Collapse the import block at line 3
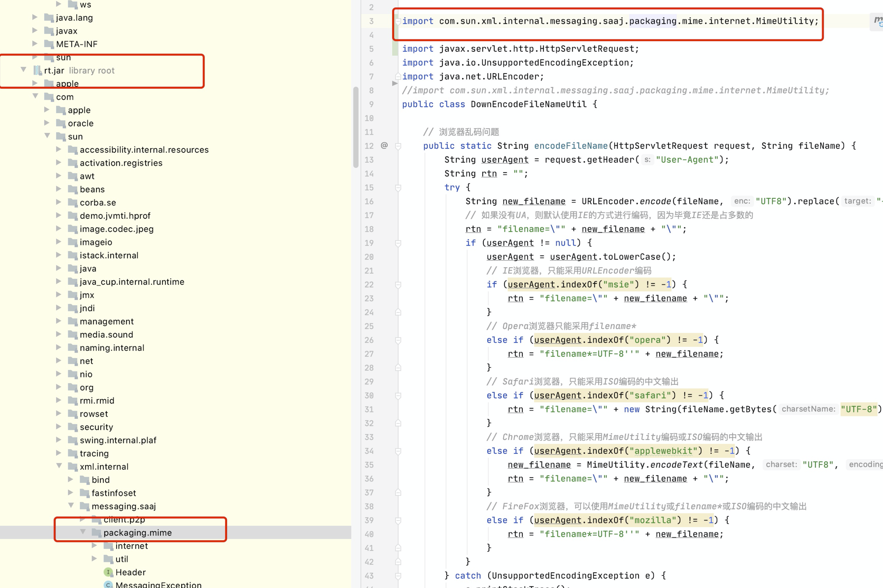 398,21
